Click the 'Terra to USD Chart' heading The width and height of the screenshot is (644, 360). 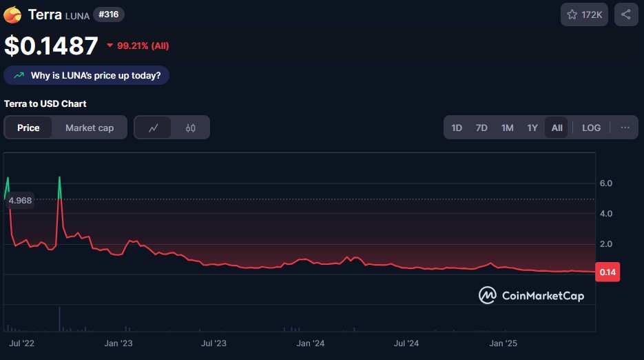tap(45, 103)
